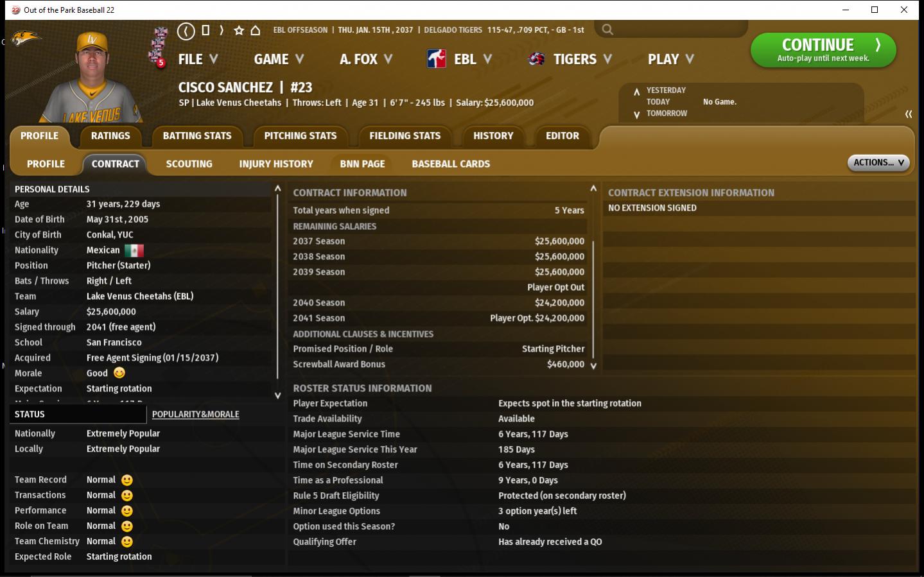Select TODAY in the schedule panel

point(658,102)
